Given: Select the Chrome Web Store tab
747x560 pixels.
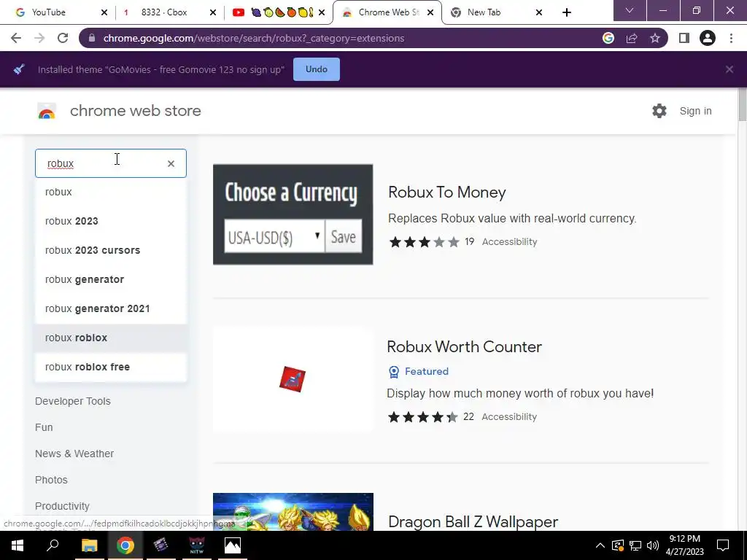Looking at the screenshot, I should (387, 12).
